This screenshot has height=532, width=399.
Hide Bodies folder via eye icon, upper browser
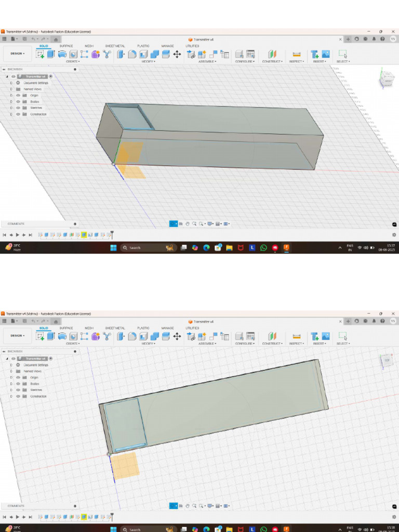coord(18,102)
